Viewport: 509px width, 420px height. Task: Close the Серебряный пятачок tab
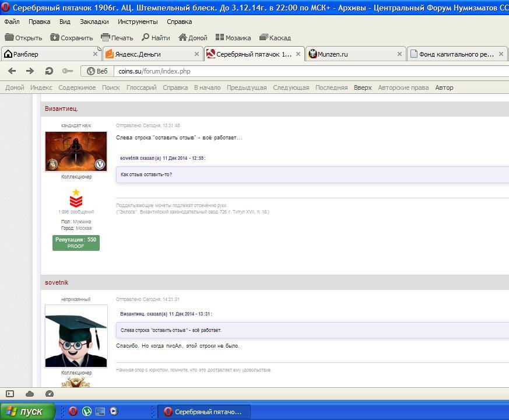point(298,54)
